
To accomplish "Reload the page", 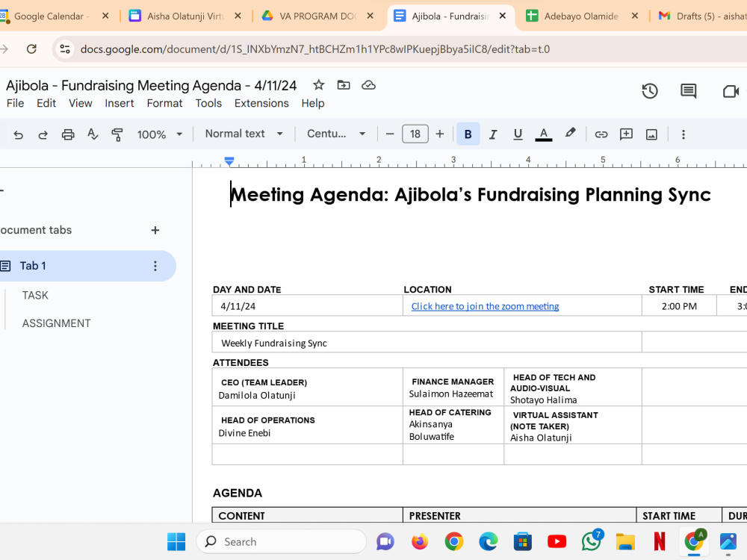I will tap(31, 49).
